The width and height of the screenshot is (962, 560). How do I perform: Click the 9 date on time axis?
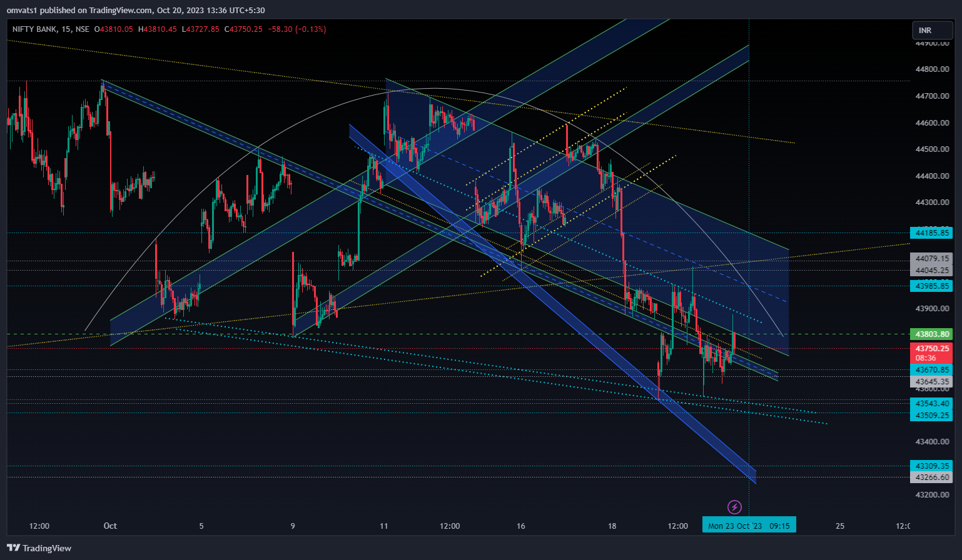pos(293,526)
